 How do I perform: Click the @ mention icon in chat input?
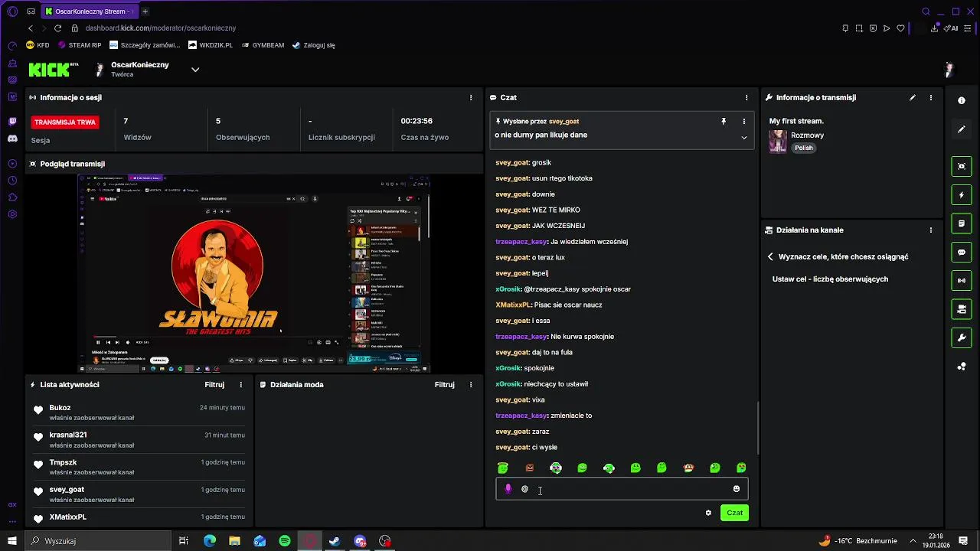[524, 488]
